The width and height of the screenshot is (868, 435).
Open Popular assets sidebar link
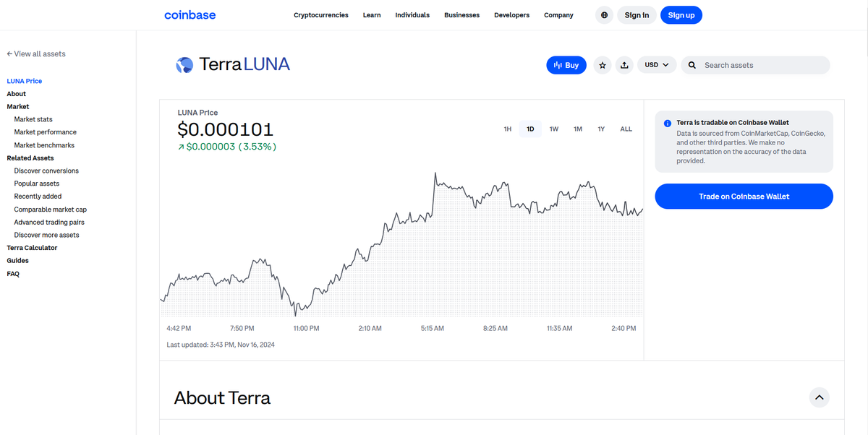(x=37, y=184)
